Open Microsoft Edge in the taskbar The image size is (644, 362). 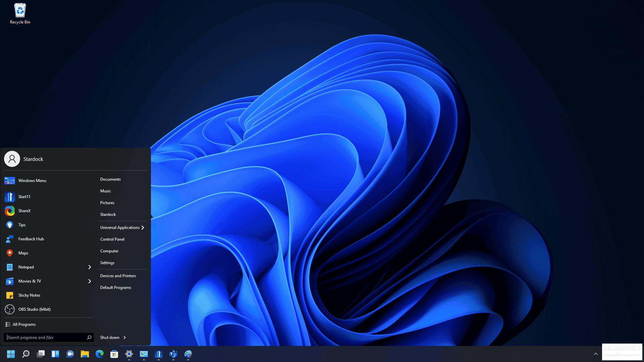[100, 354]
